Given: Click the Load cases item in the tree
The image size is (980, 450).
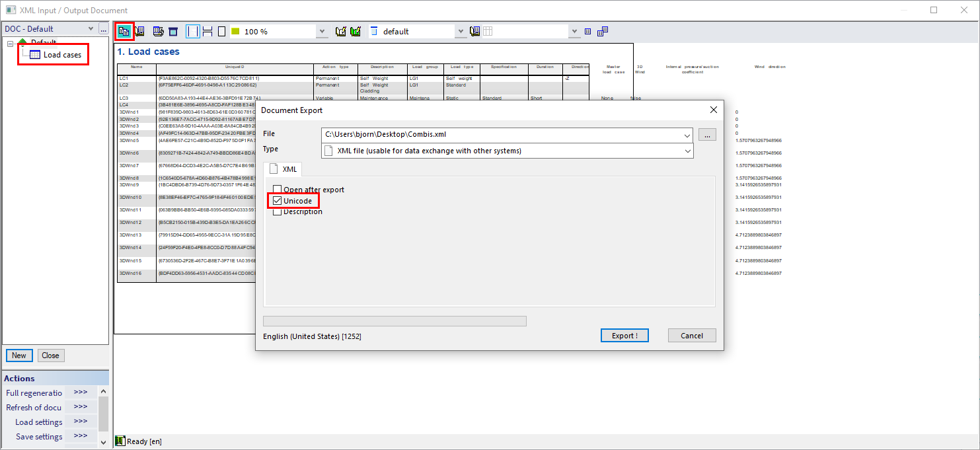Looking at the screenshot, I should pyautogui.click(x=64, y=54).
